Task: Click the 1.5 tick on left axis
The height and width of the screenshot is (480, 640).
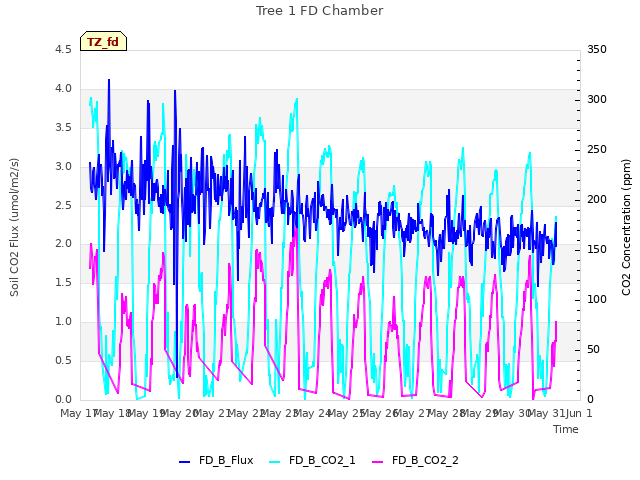Action: 63,282
